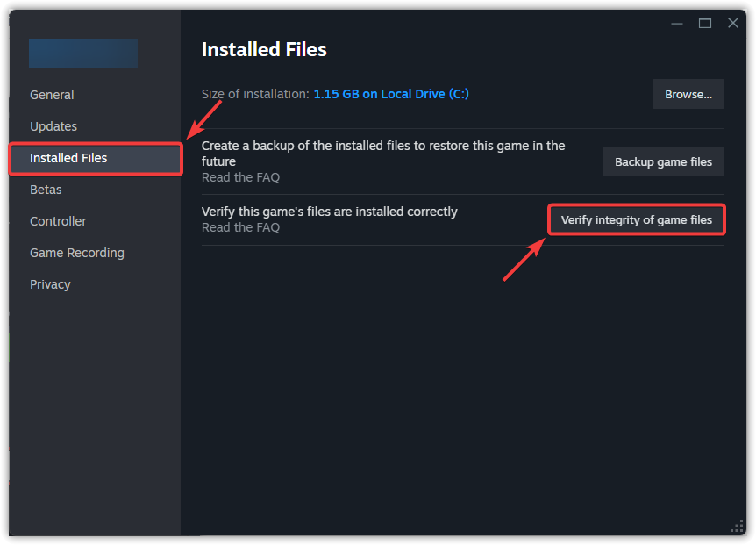Click the Installed Files page heading

point(264,50)
